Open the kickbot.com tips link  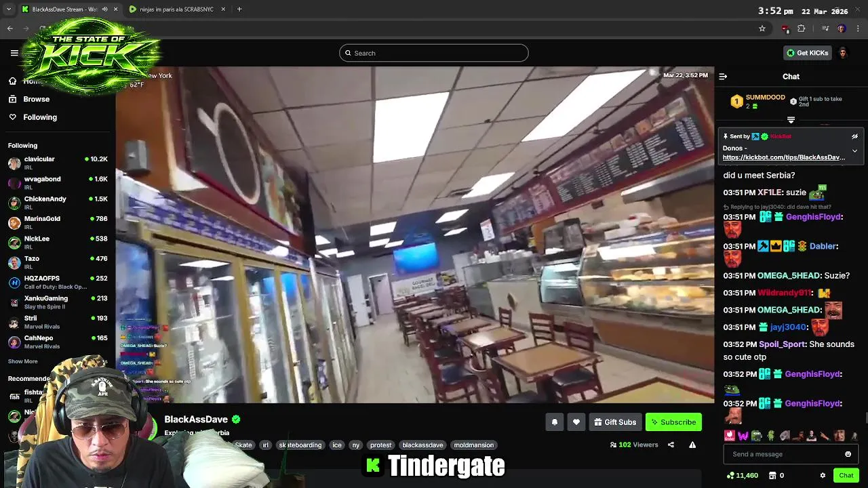coord(784,157)
